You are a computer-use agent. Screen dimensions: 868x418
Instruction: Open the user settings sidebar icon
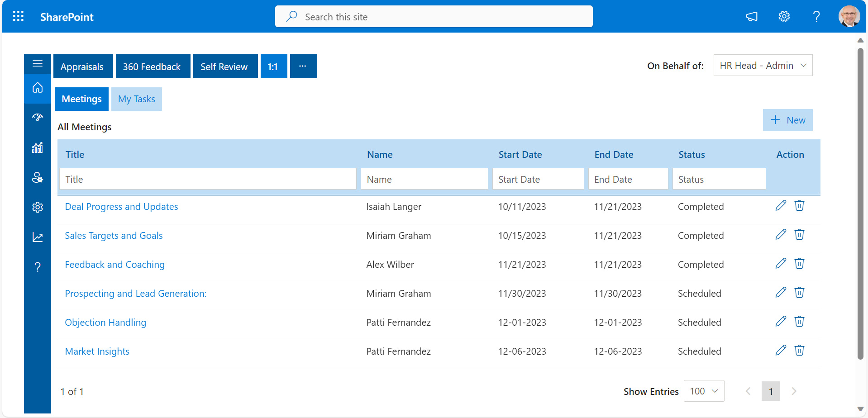point(38,177)
